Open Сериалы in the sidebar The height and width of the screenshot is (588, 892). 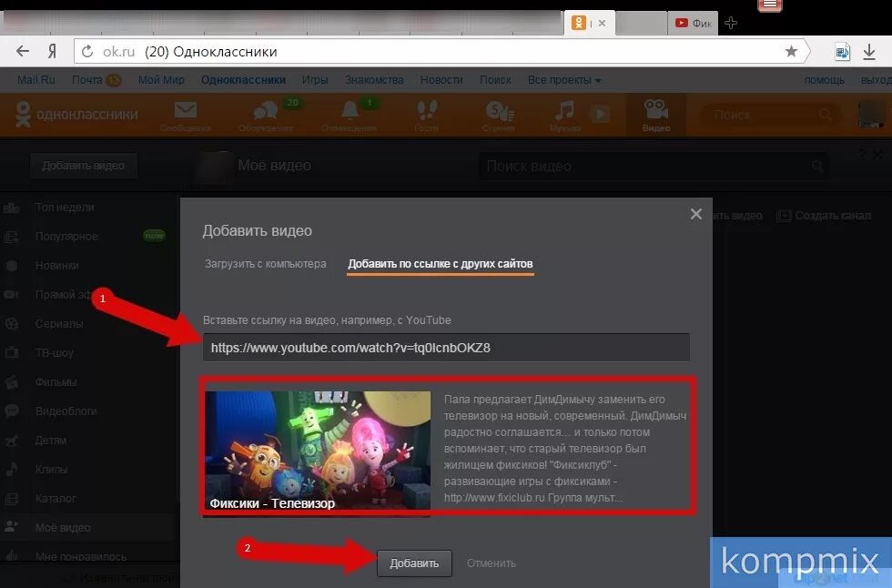coord(59,323)
